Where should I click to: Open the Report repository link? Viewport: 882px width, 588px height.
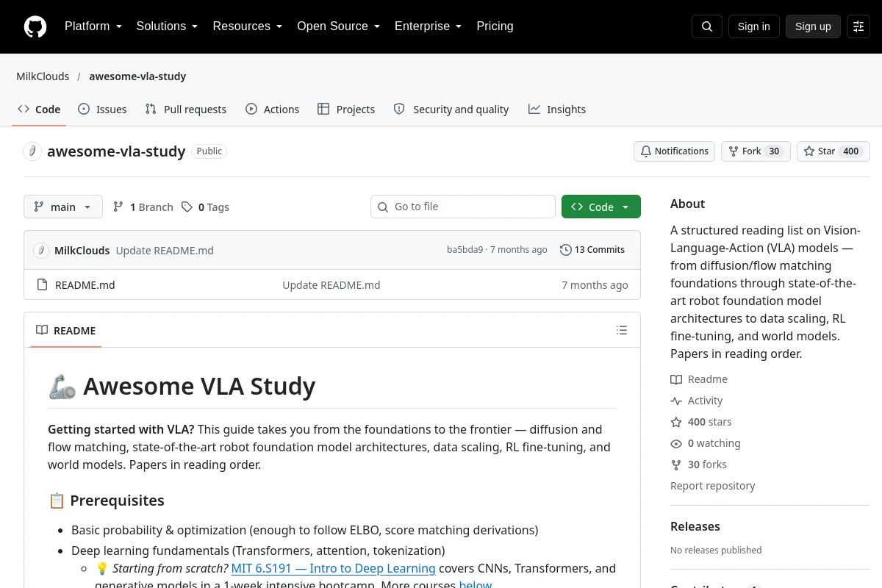[713, 486]
